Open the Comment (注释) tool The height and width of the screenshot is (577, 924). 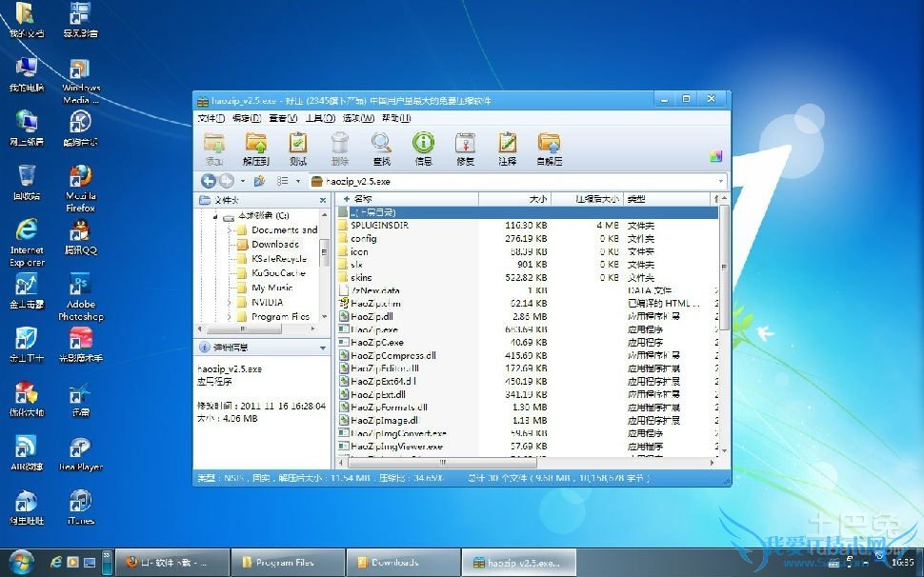[507, 145]
